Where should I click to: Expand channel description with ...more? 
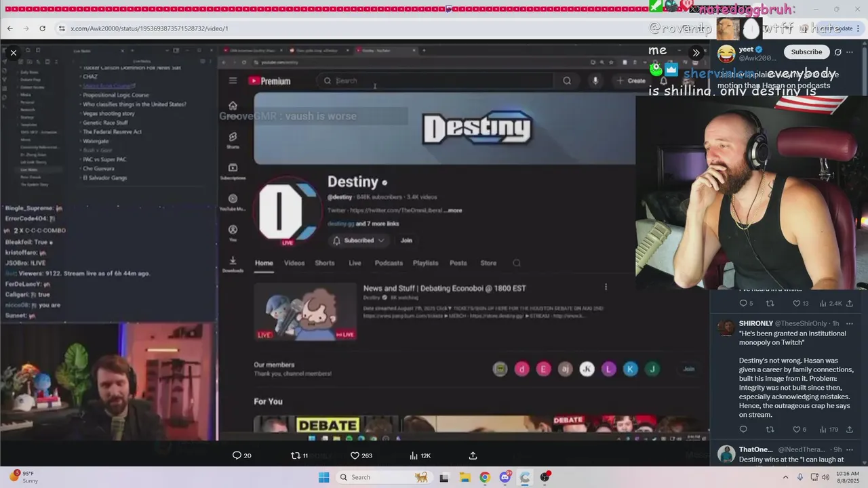click(453, 210)
